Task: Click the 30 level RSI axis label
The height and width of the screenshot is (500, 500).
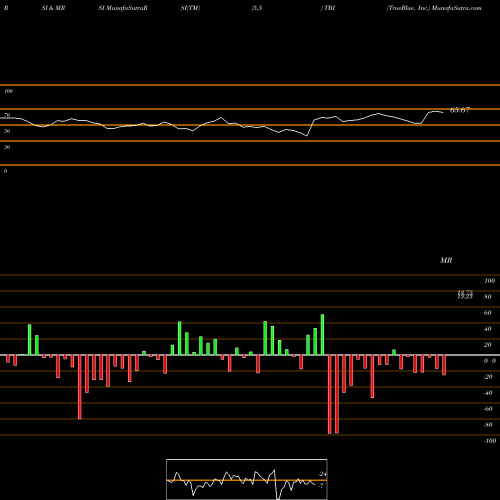Action: (x=7, y=147)
